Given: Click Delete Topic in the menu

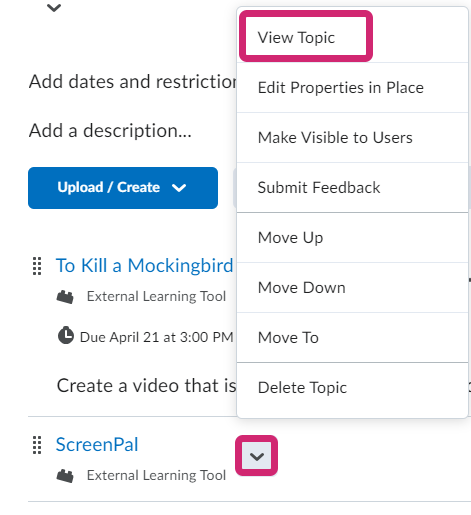Looking at the screenshot, I should click(352, 388).
